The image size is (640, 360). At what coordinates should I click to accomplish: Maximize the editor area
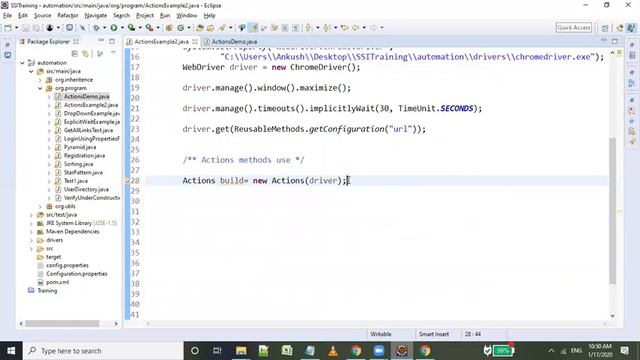(x=615, y=41)
